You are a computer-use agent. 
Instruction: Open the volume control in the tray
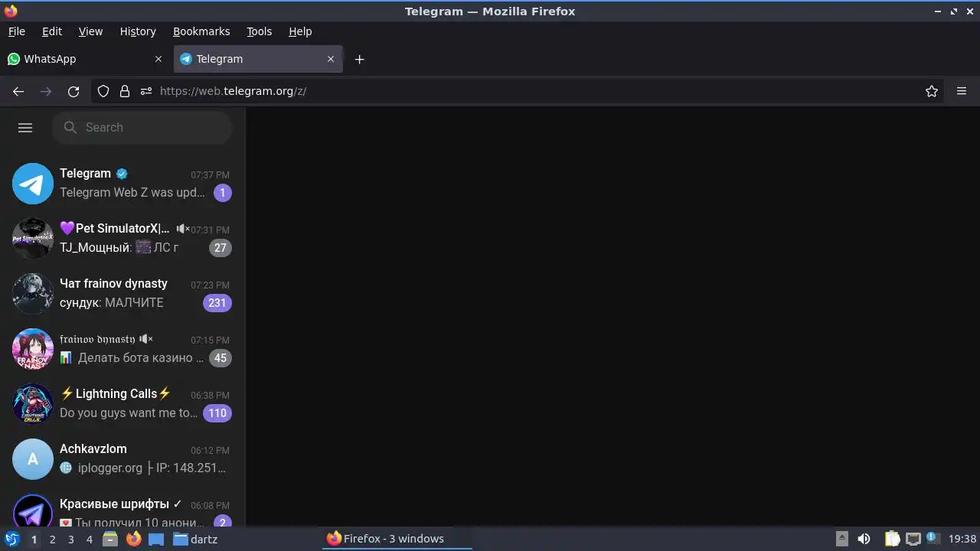pos(864,539)
